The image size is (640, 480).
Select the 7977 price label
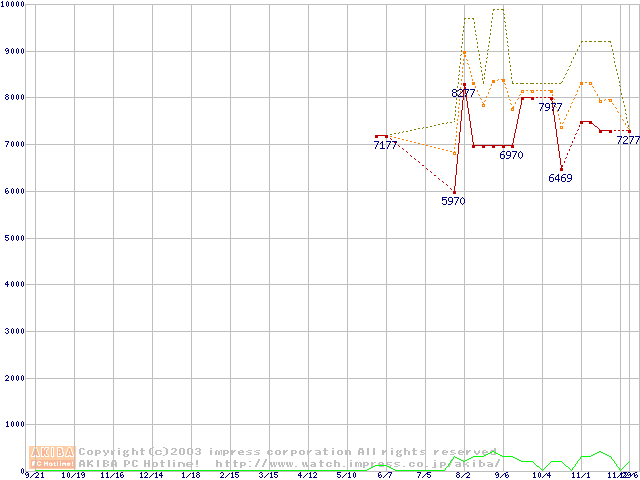(550, 107)
